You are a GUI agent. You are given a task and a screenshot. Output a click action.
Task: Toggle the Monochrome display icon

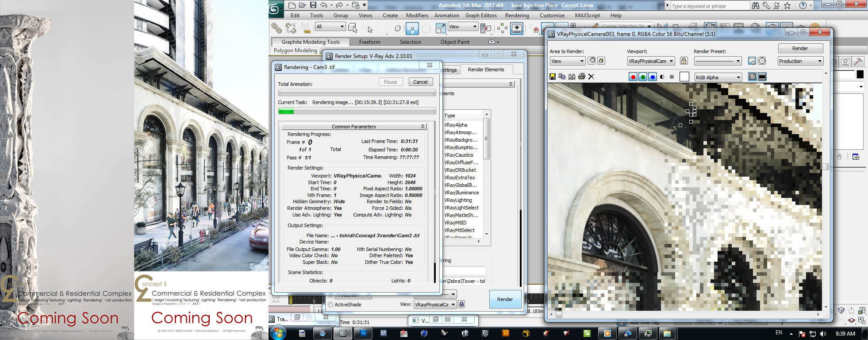672,77
